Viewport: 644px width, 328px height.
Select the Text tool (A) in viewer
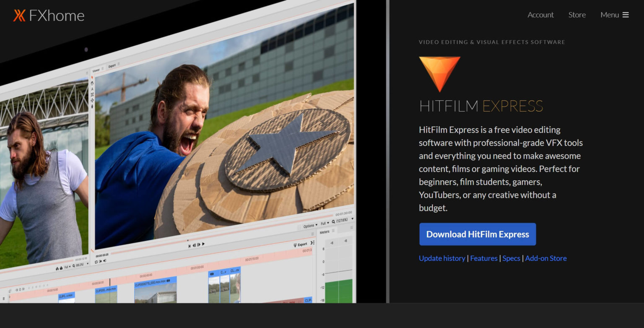pyautogui.click(x=92, y=89)
